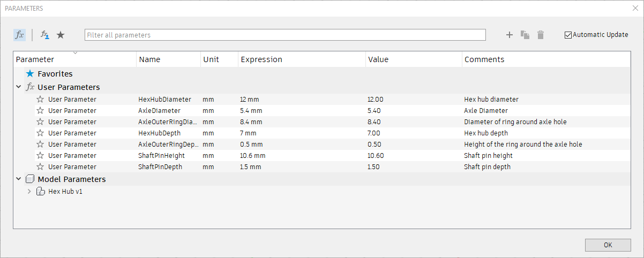Click the Filter all parameters field
Viewport: 644px width, 258px height.
tap(285, 35)
